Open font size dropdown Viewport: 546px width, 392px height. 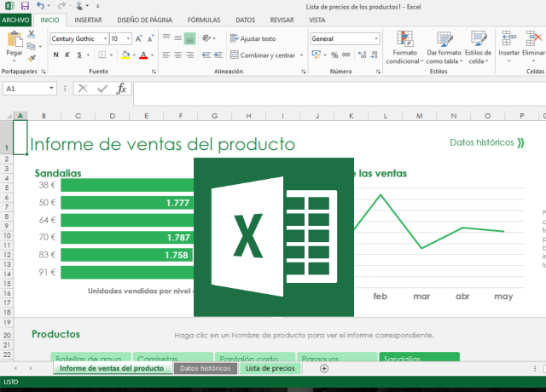128,38
